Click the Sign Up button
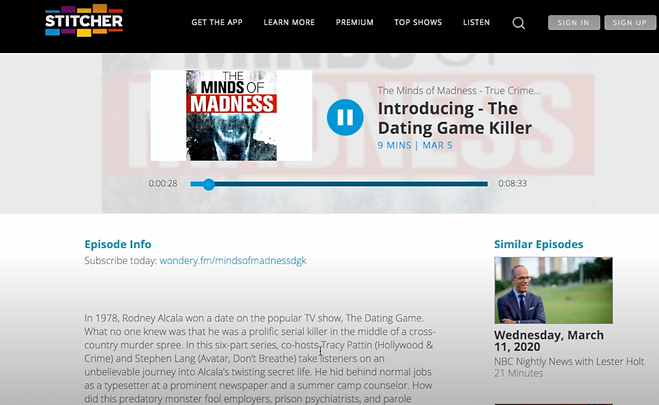The width and height of the screenshot is (659, 405). tap(630, 23)
